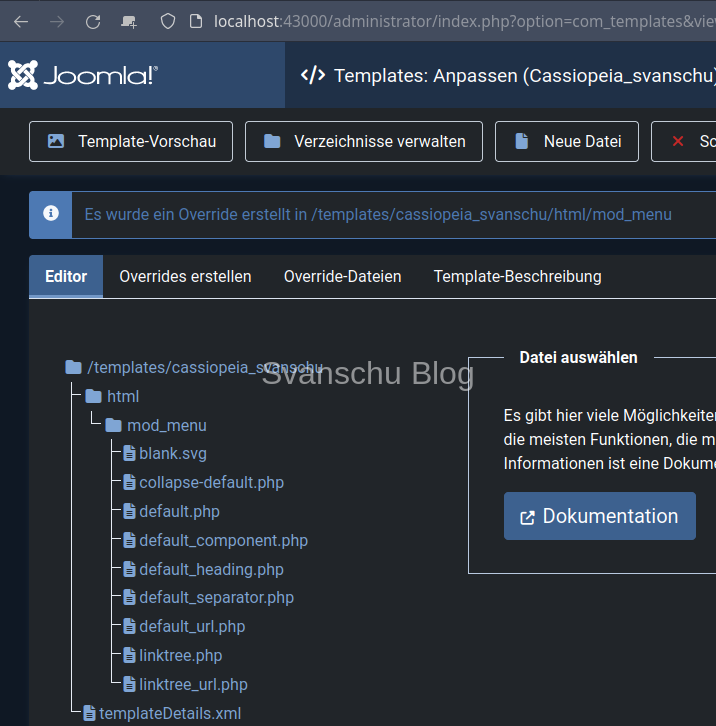716x726 pixels.
Task: Go back to the previous browser page
Action: tap(21, 21)
